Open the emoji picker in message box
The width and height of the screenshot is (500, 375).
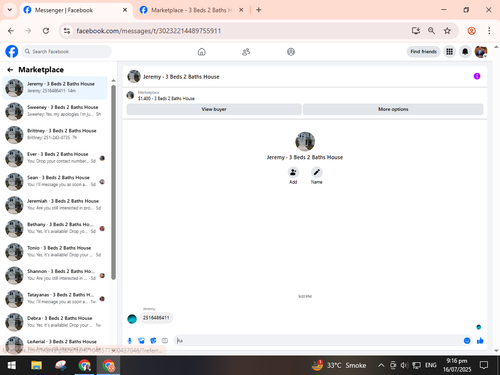467,341
